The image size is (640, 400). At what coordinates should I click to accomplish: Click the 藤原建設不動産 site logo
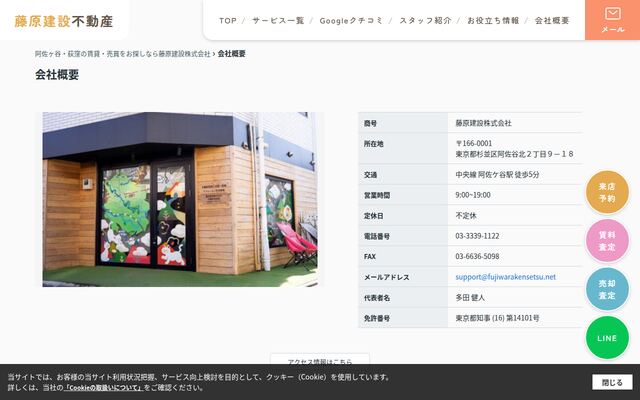point(64,21)
